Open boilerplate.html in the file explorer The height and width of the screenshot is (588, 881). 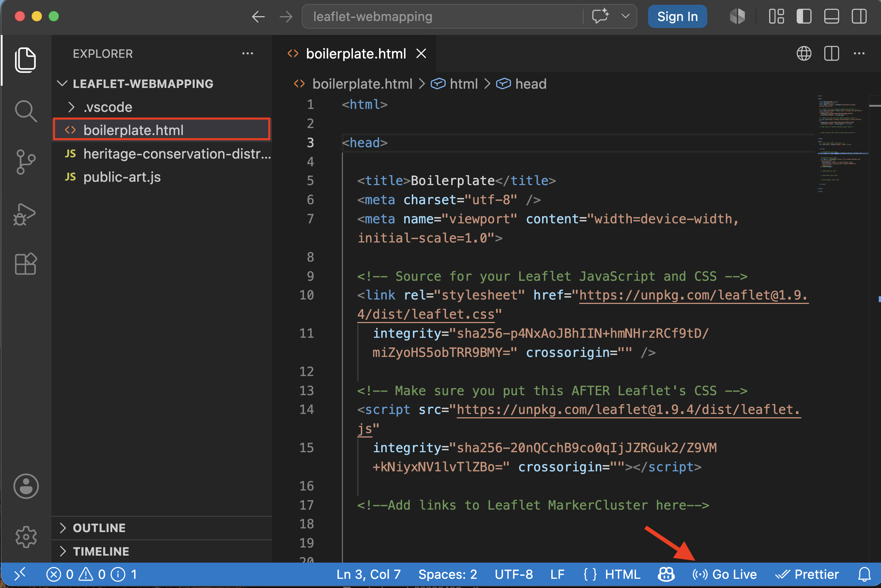click(x=162, y=130)
